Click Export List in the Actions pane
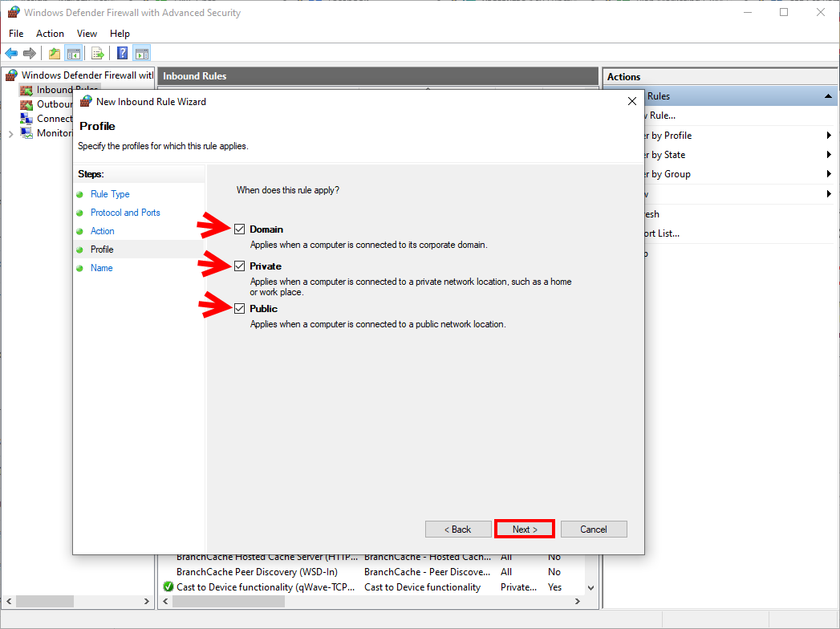Image resolution: width=840 pixels, height=629 pixels. [662, 233]
